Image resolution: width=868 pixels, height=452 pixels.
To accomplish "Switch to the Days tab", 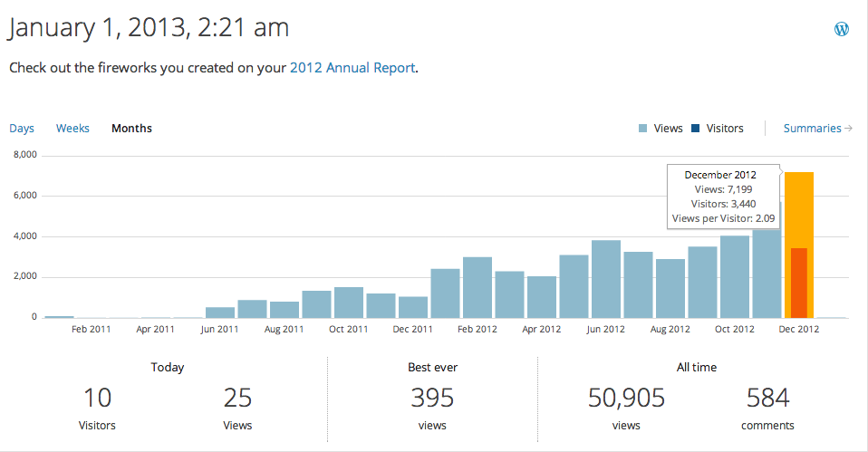I will coord(22,129).
